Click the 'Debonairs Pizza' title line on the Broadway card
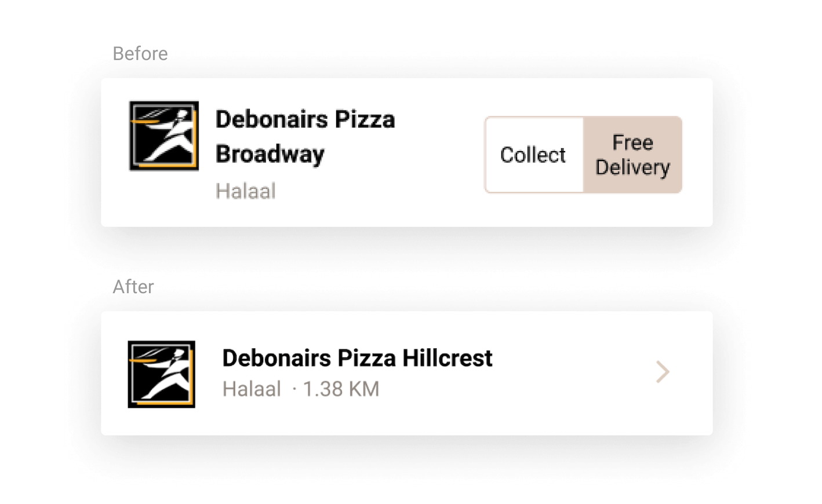 pyautogui.click(x=305, y=120)
